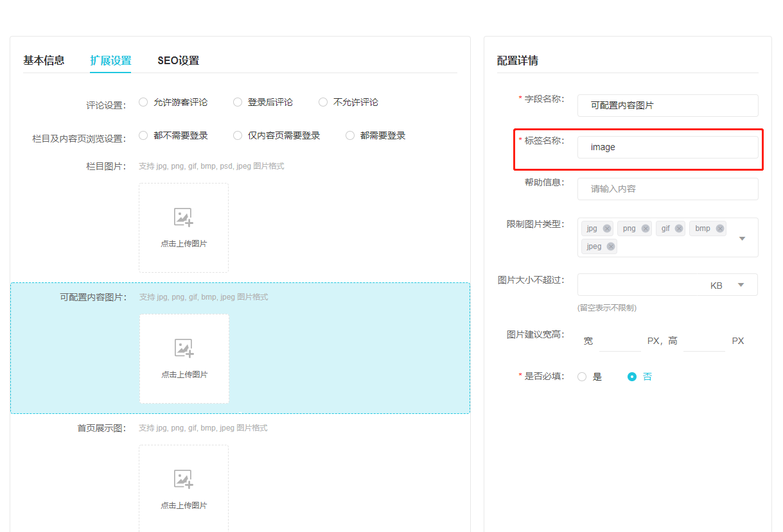This screenshot has width=783, height=532.
Task: Open the SEO设置 tab
Action: [178, 60]
